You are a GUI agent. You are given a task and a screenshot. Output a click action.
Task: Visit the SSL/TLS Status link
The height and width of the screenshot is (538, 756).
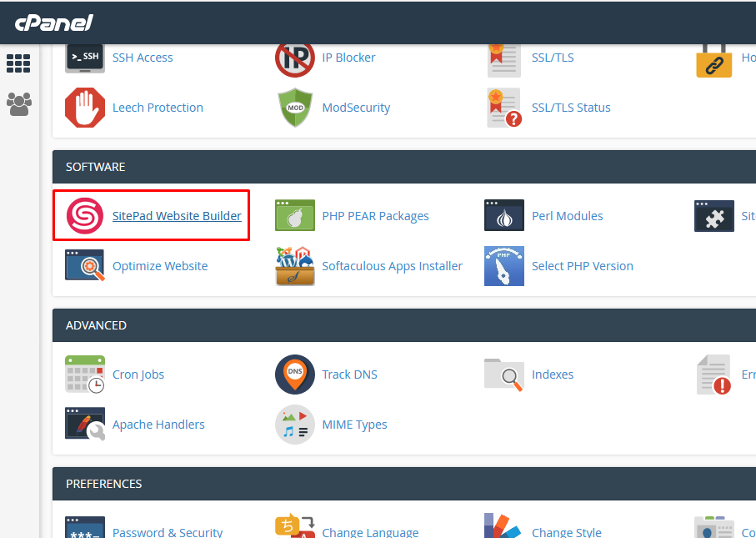coord(571,108)
